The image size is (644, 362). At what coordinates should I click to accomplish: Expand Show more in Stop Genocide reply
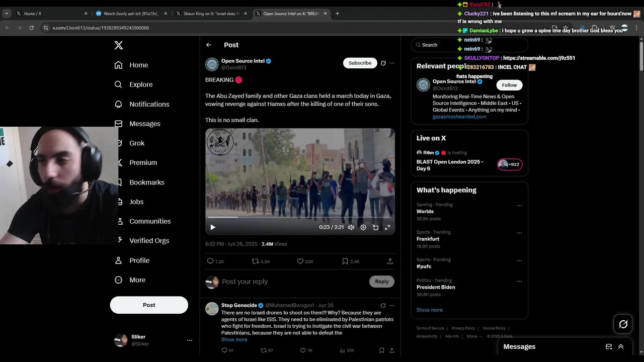tap(234, 339)
